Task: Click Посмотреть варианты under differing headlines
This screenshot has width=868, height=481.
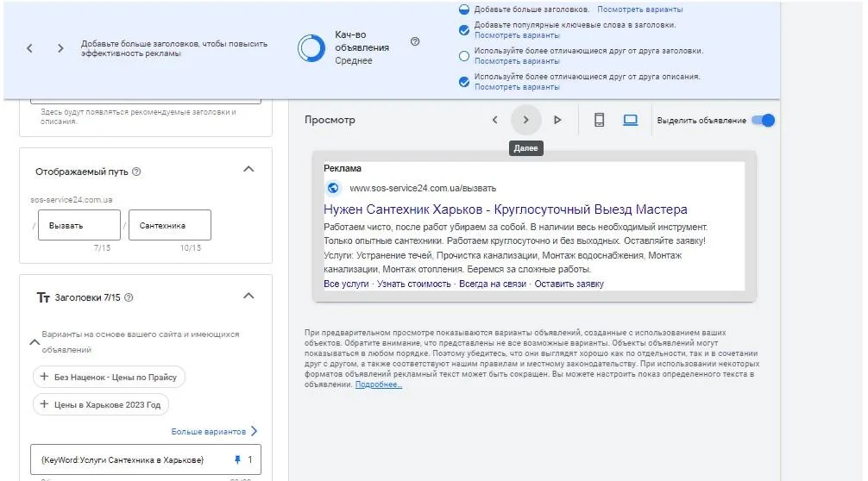Action: [517, 61]
